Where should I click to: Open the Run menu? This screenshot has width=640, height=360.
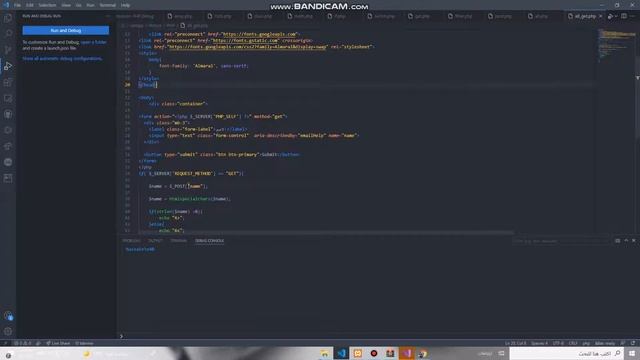(x=90, y=5)
